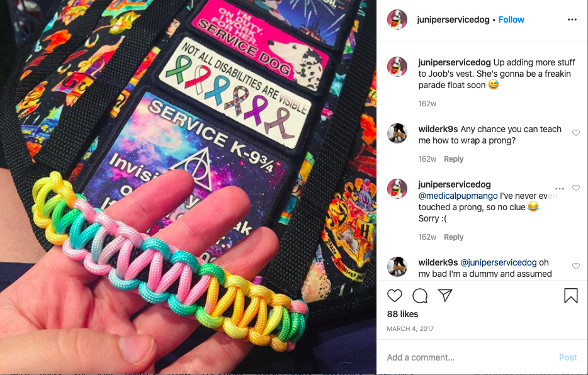Follow juniperservicedog
The height and width of the screenshot is (375, 588).
point(511,20)
